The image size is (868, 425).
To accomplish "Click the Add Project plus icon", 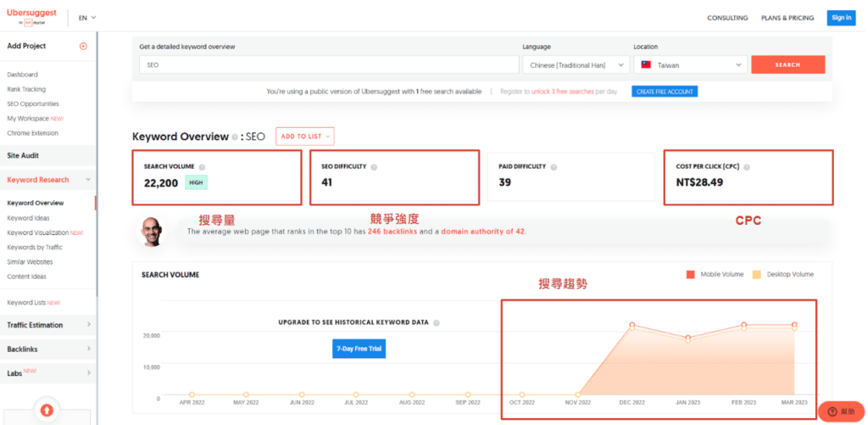I will [83, 46].
